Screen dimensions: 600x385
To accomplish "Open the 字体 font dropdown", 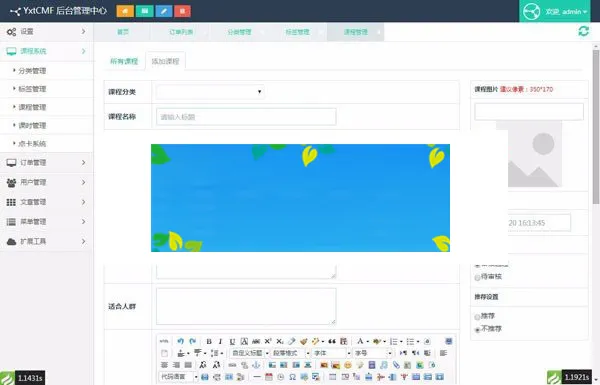I will (x=331, y=353).
